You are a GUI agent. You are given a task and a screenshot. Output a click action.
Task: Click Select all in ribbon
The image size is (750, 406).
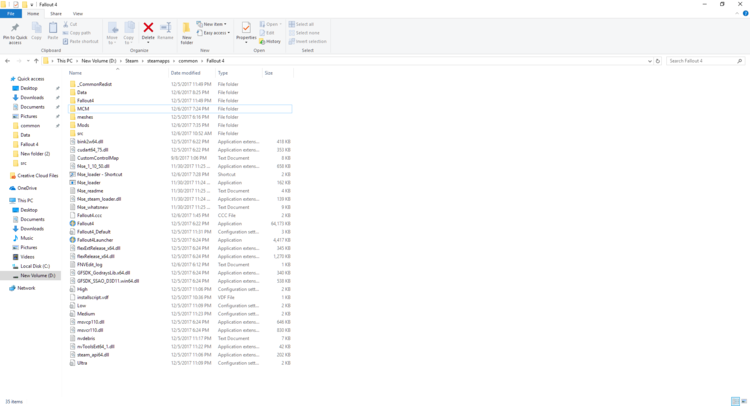(301, 24)
